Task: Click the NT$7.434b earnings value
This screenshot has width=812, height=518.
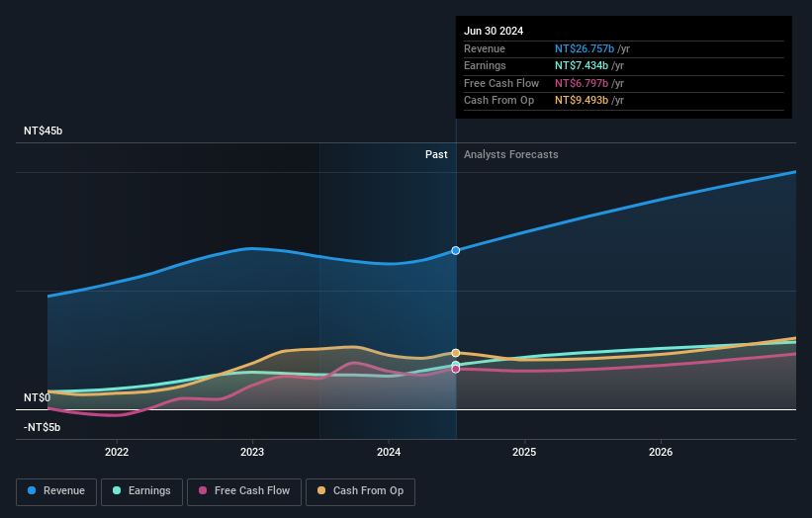Action: click(581, 65)
